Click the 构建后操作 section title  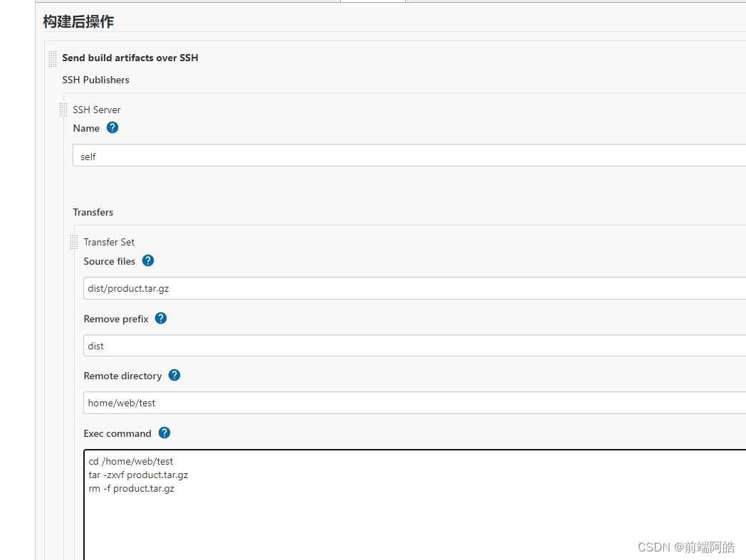tap(78, 21)
